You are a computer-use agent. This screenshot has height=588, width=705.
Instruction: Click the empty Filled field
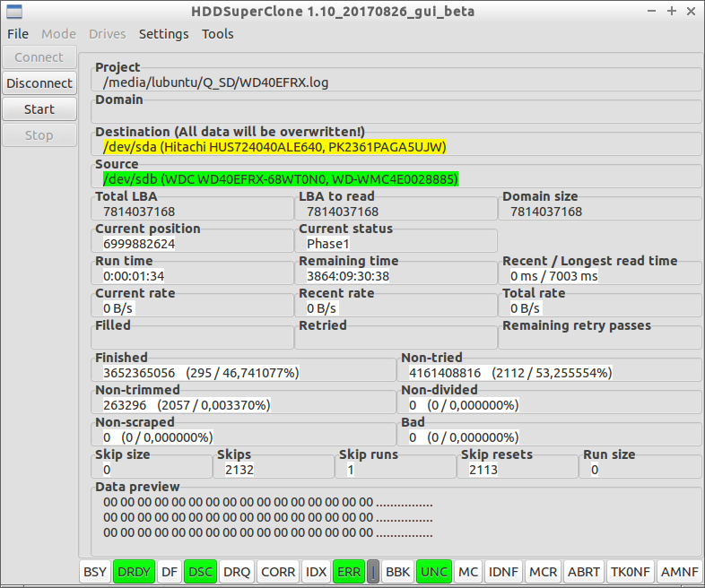192,339
